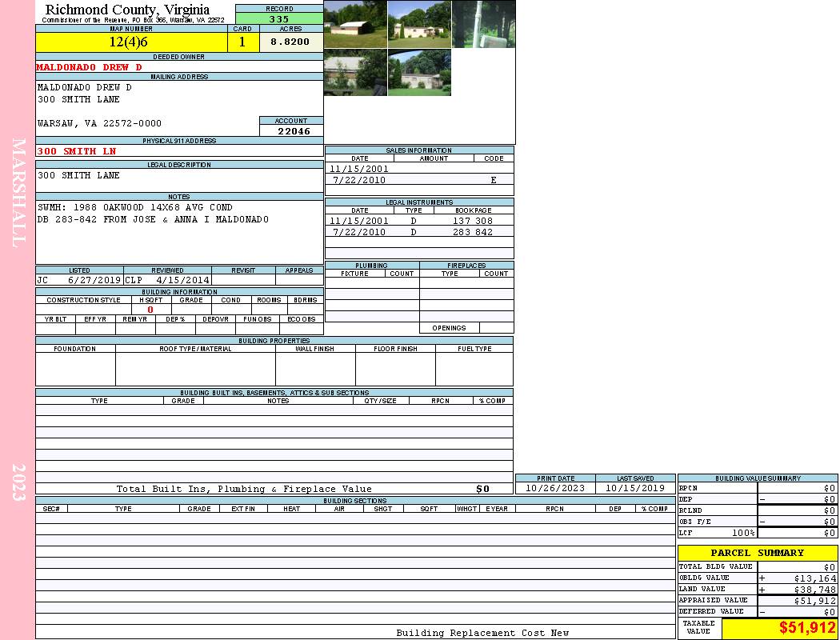Click the acres value 8.8200
The image size is (840, 640).
290,42
